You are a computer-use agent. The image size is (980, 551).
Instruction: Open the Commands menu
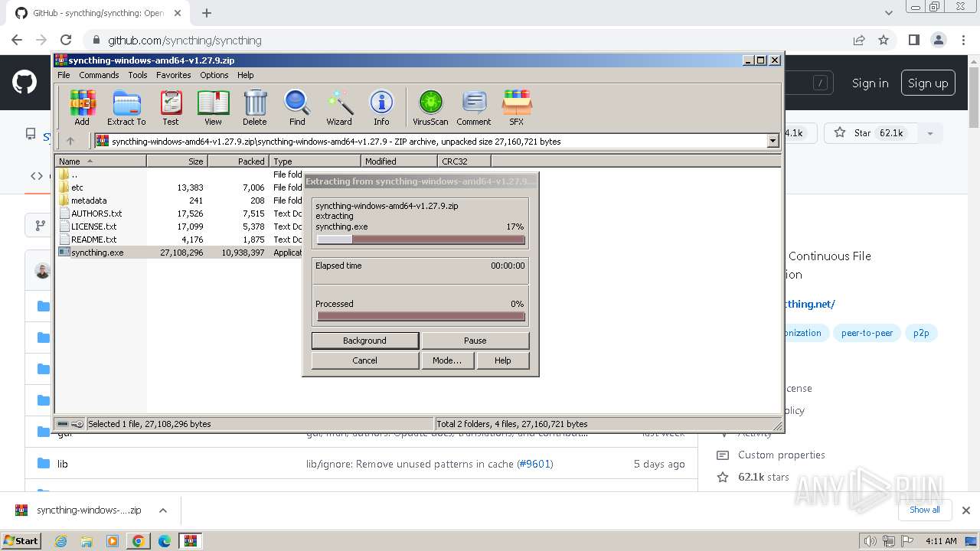coord(99,75)
